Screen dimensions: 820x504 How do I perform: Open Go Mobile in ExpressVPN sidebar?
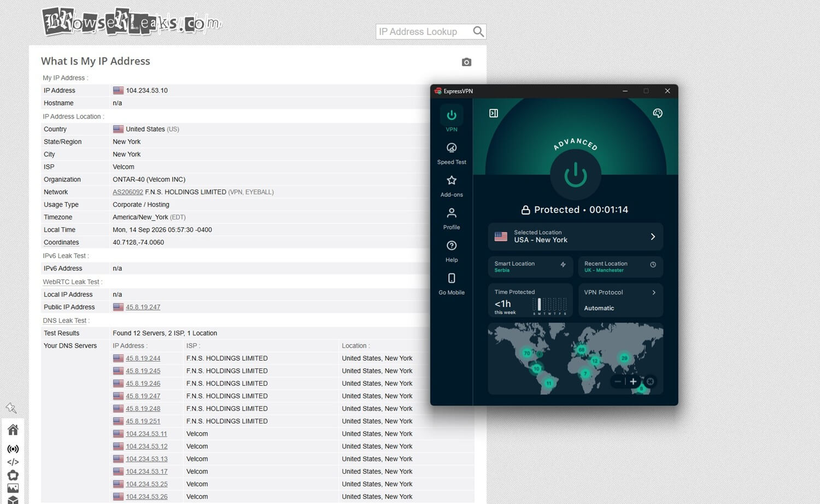point(452,284)
